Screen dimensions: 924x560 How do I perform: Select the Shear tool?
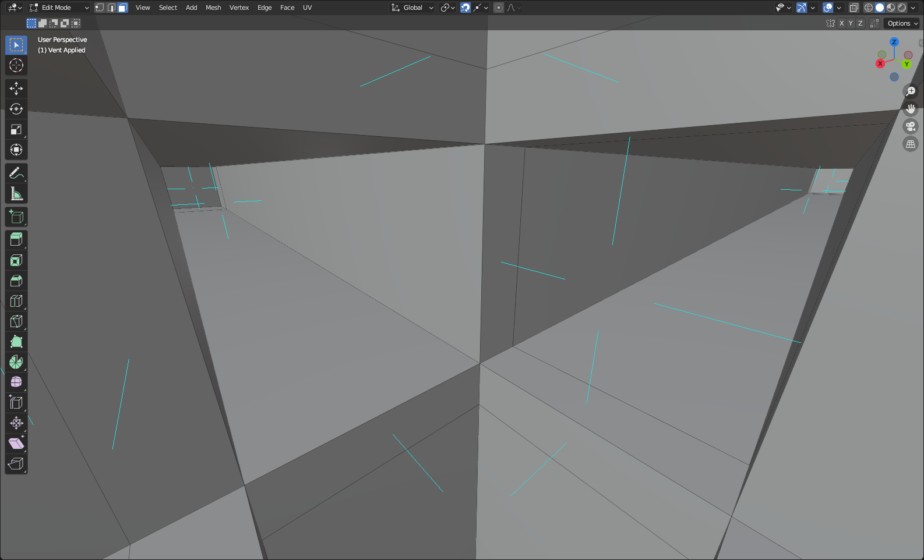point(16,444)
